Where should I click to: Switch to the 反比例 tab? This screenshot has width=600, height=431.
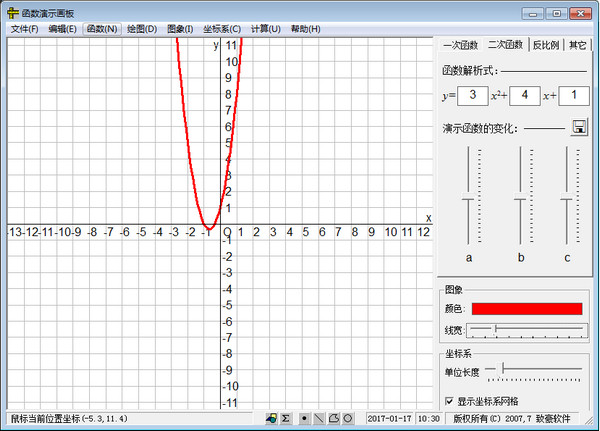pos(546,45)
